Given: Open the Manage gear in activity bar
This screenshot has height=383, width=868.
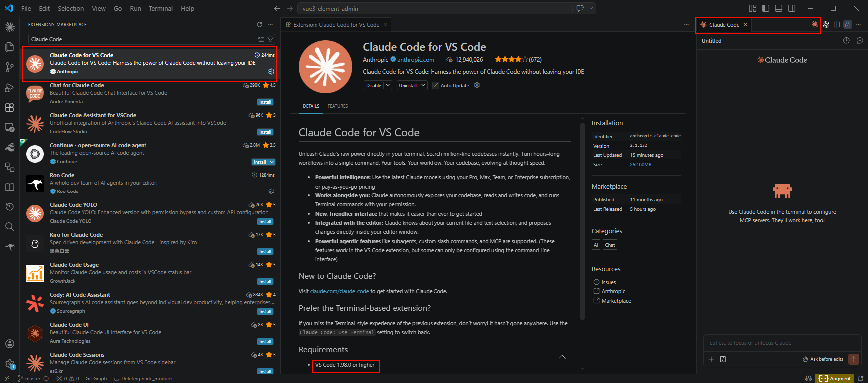Looking at the screenshot, I should [x=10, y=364].
